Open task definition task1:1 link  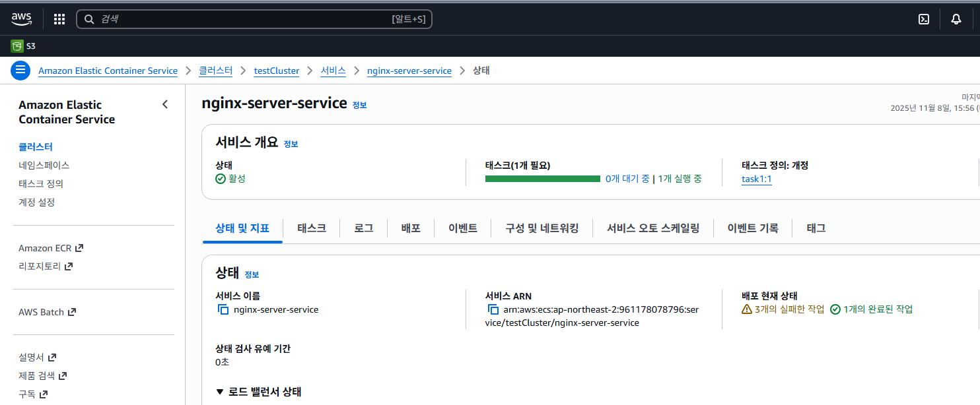point(757,179)
